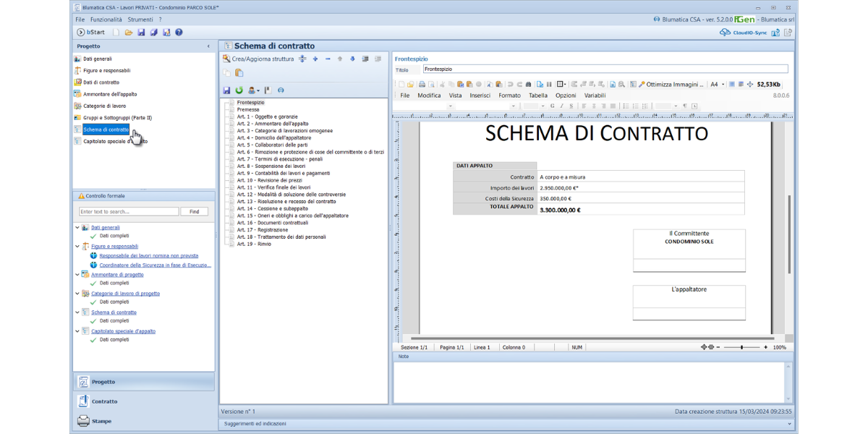This screenshot has width=868, height=434.
Task: Refresh structure with the green arrow icon
Action: click(239, 90)
